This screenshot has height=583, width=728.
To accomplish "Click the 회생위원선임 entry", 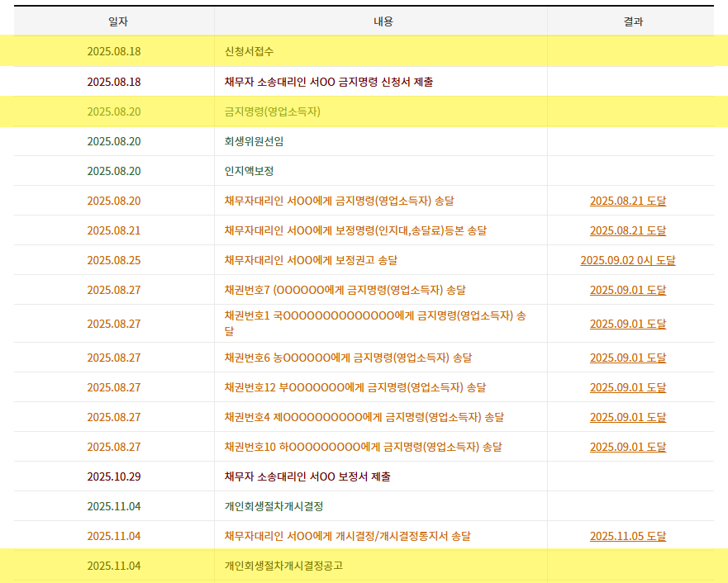I will (254, 141).
